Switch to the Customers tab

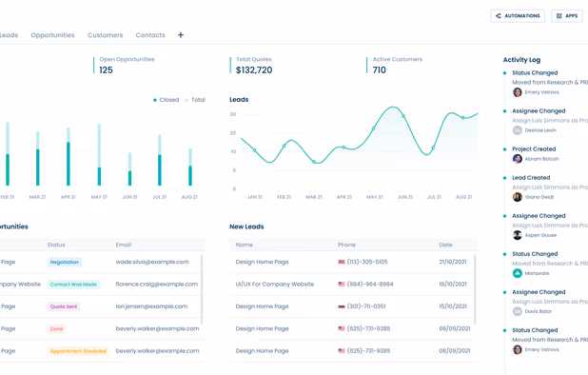tap(105, 35)
